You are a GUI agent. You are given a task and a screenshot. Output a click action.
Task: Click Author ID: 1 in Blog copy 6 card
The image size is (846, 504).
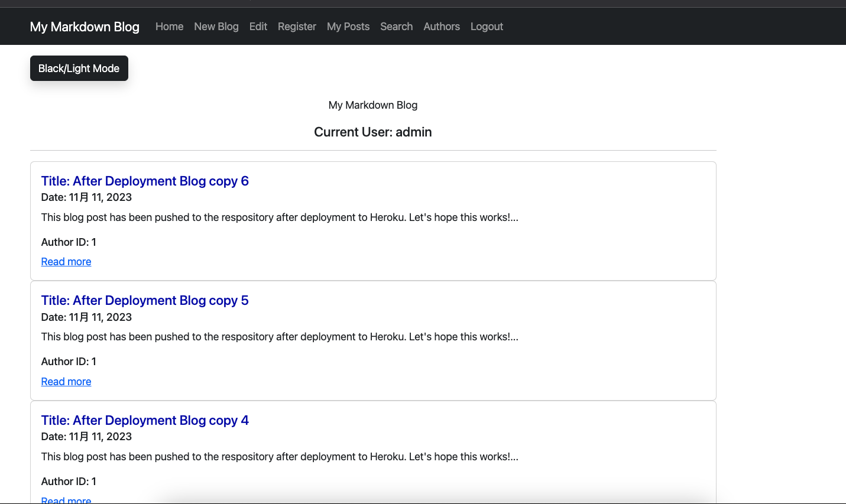click(69, 242)
